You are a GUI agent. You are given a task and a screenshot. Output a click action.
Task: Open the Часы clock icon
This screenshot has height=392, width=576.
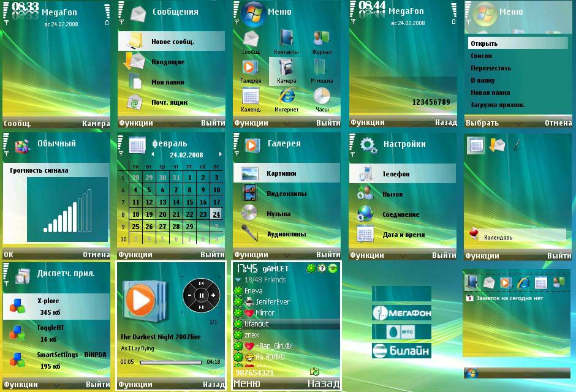321,99
